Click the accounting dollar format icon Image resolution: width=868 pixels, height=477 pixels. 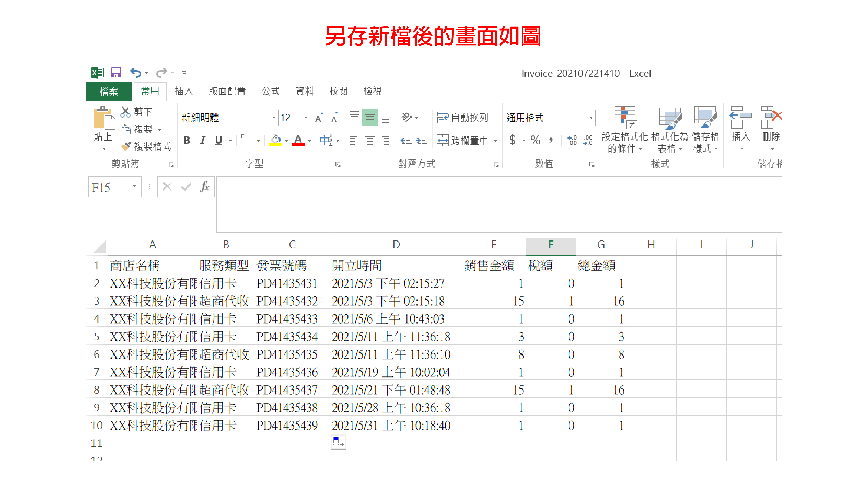pos(512,140)
